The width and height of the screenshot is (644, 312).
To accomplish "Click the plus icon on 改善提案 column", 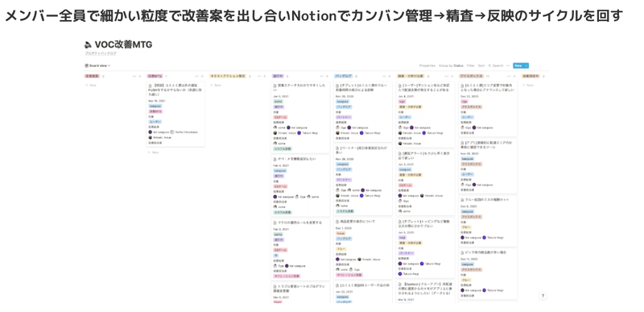I will pos(140,77).
